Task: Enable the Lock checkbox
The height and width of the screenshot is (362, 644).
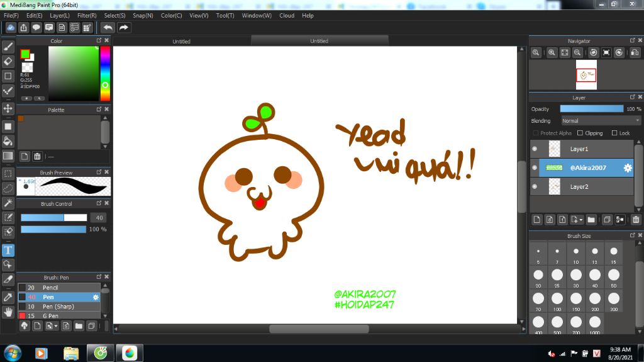Action: [x=614, y=133]
